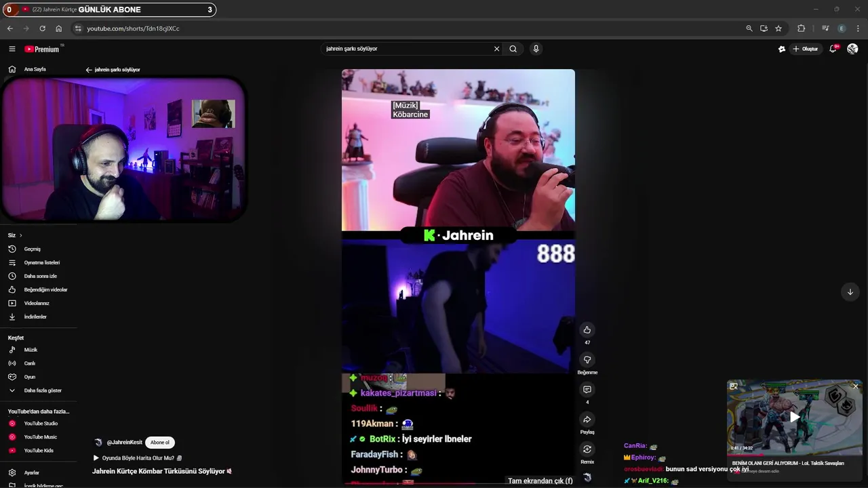Open the Chrome three-dot menu
The width and height of the screenshot is (868, 488).
[858, 28]
